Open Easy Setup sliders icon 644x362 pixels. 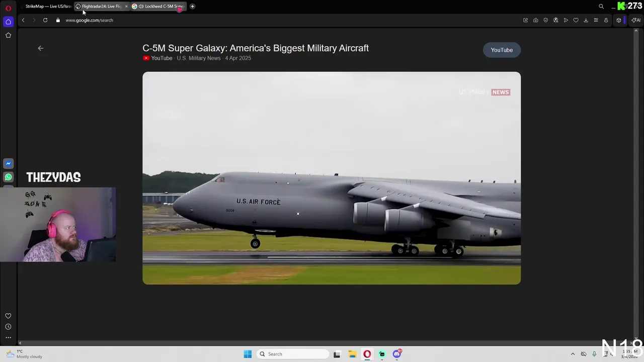pyautogui.click(x=596, y=20)
